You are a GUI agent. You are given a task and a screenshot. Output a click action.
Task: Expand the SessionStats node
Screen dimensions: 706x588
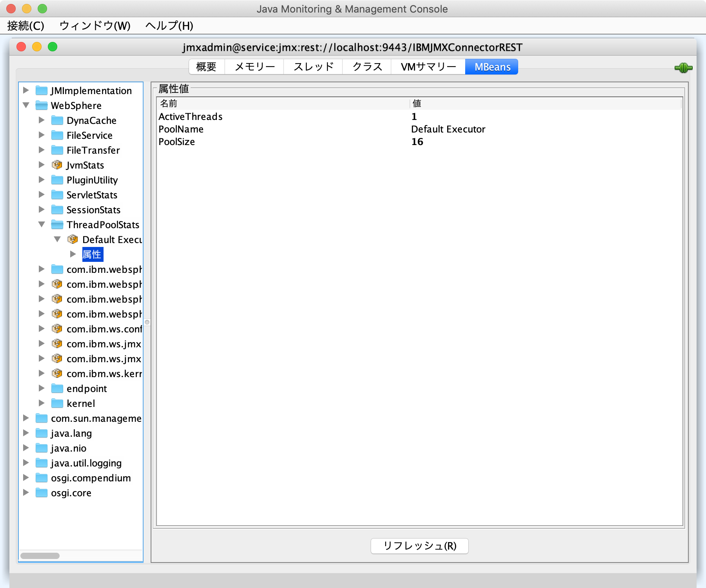(x=42, y=209)
